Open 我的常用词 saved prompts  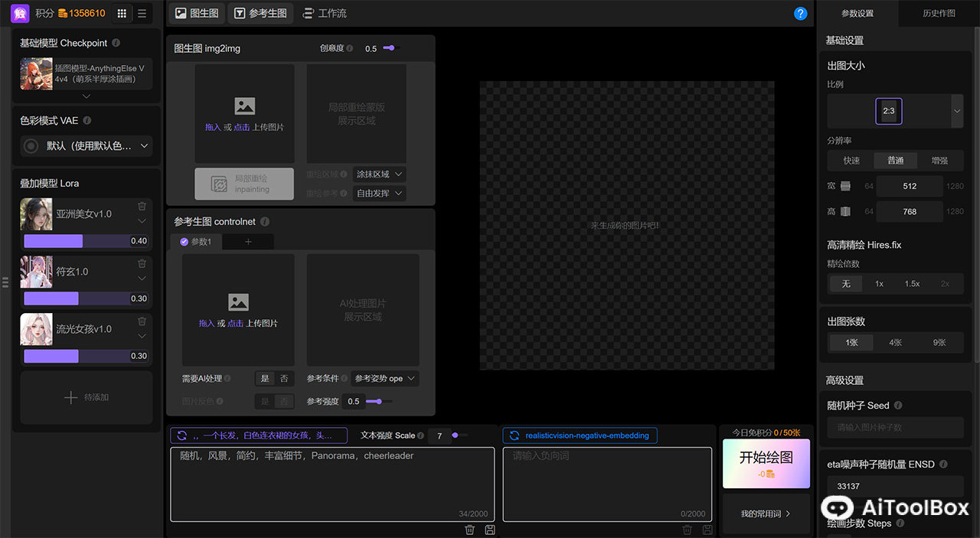(x=766, y=514)
